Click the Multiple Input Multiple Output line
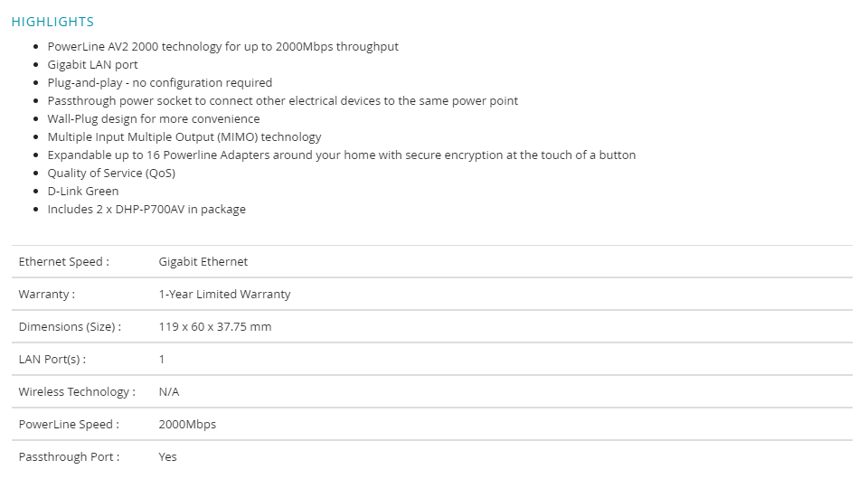The width and height of the screenshot is (868, 488). pos(184,137)
